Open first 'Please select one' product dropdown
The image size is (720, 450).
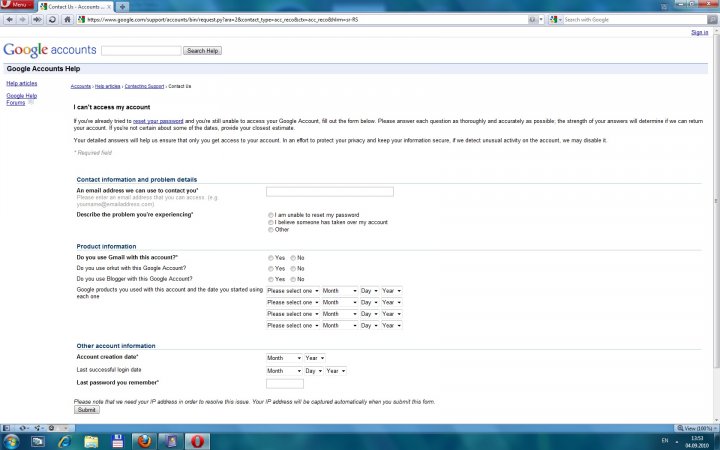point(292,291)
